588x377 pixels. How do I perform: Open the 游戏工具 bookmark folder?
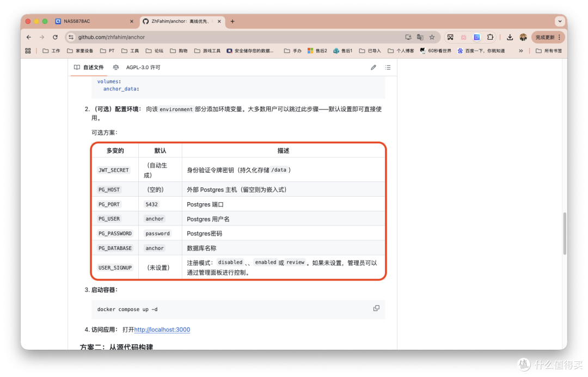point(207,51)
